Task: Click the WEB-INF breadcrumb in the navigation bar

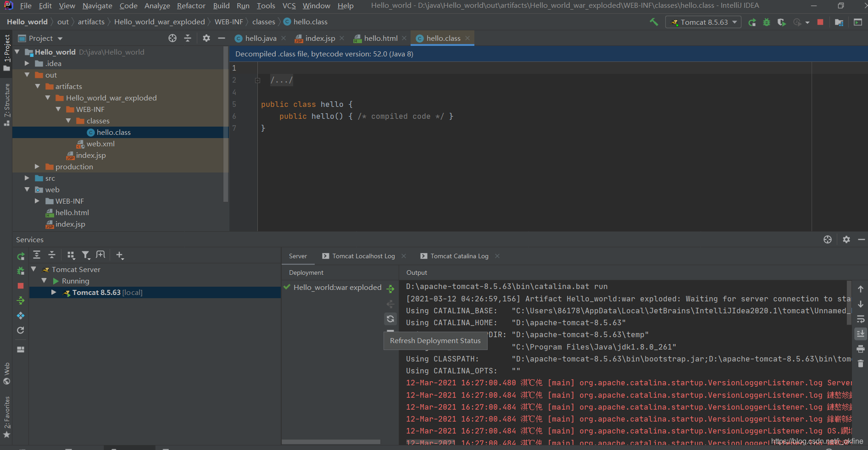Action: pos(228,22)
